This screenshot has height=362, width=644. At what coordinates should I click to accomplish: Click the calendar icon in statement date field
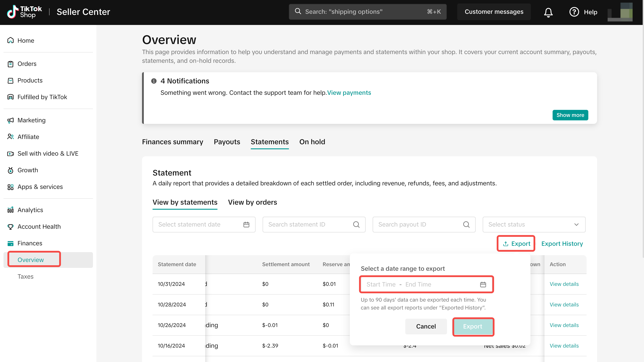tap(246, 224)
